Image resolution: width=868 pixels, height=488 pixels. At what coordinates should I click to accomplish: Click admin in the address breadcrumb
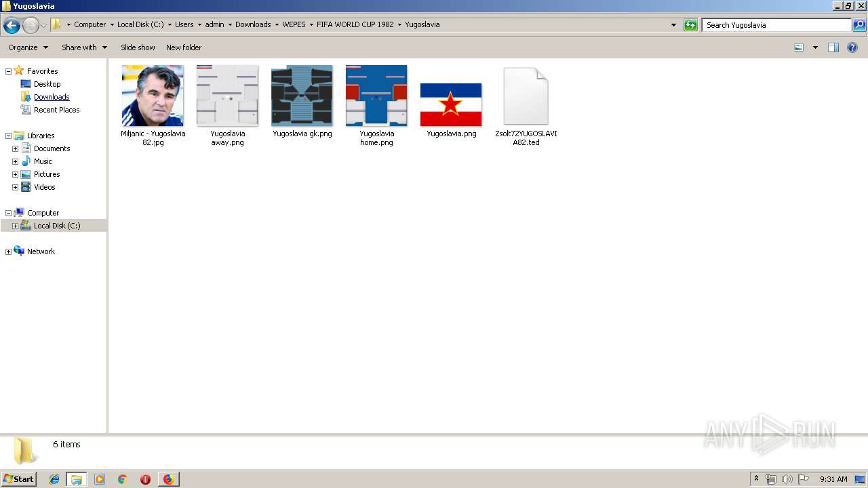coord(214,24)
